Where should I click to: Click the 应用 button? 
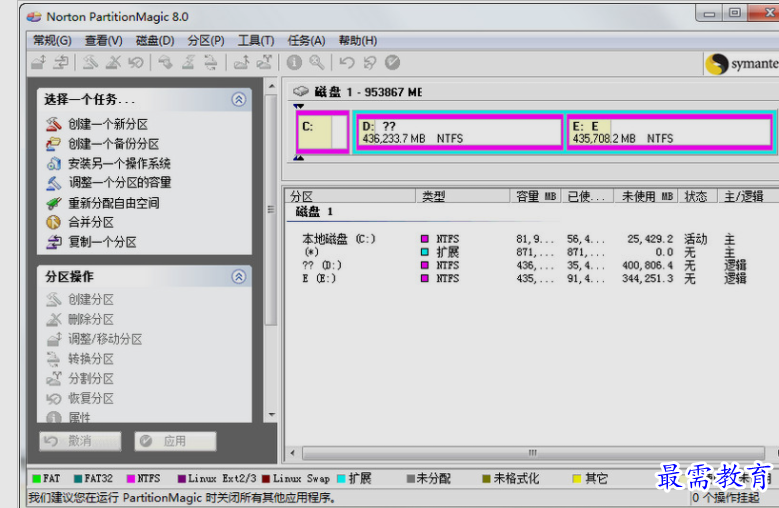coord(175,441)
